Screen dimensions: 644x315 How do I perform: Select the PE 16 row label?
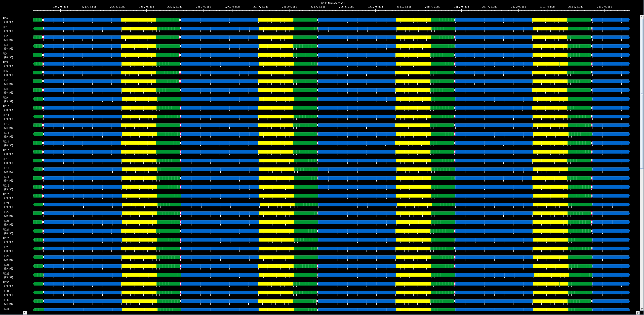coord(6,159)
